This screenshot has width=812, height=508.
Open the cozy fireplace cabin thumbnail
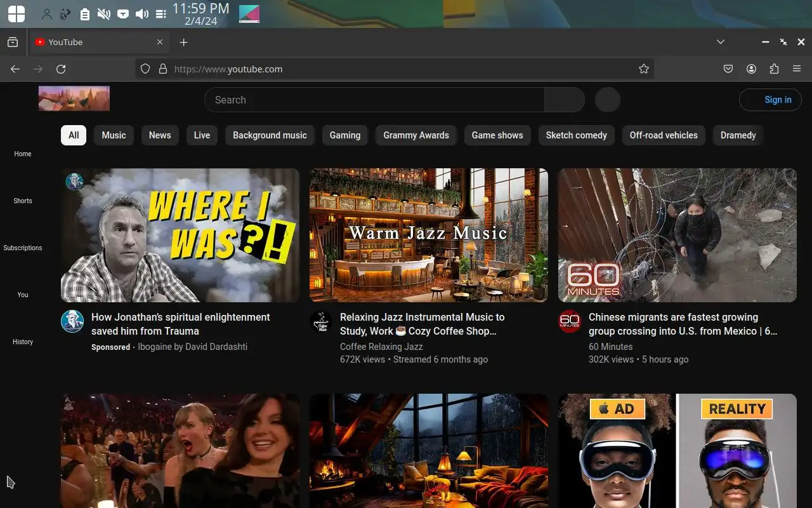pyautogui.click(x=429, y=451)
